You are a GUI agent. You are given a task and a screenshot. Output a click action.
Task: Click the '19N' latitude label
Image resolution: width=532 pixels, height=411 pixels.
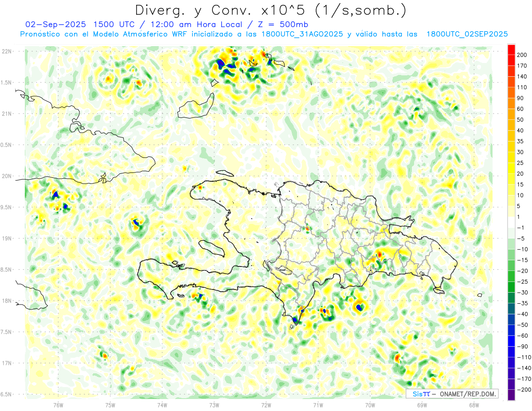[8, 239]
